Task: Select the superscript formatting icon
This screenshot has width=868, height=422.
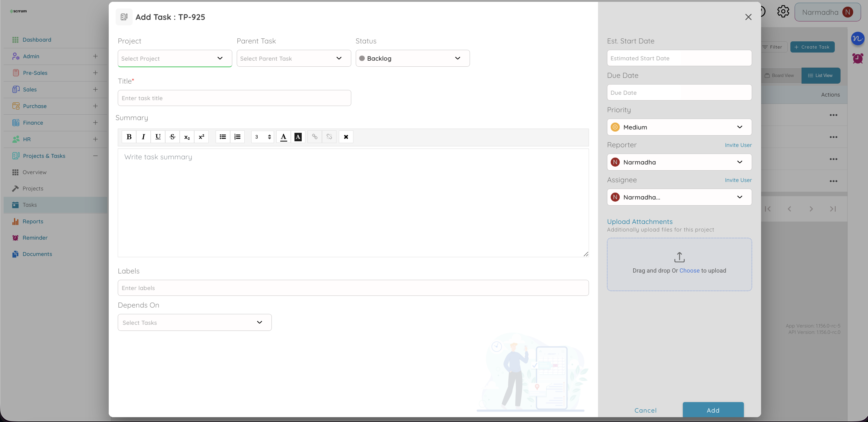Action: [x=201, y=137]
